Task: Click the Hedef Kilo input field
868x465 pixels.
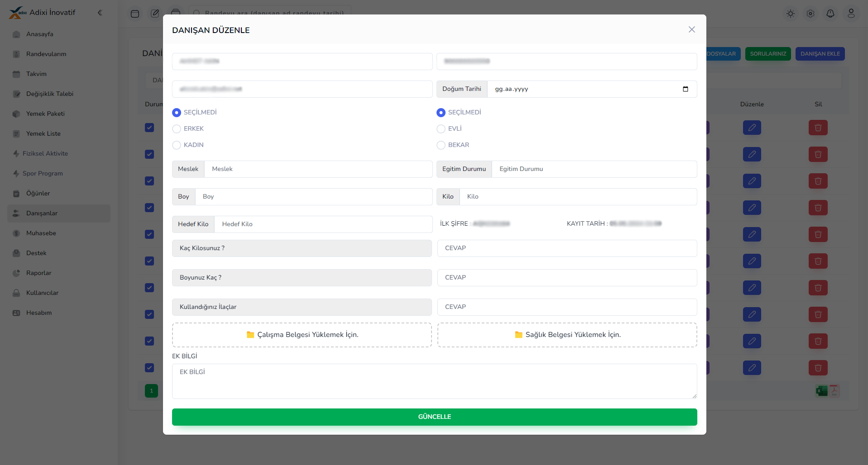Action: [323, 224]
